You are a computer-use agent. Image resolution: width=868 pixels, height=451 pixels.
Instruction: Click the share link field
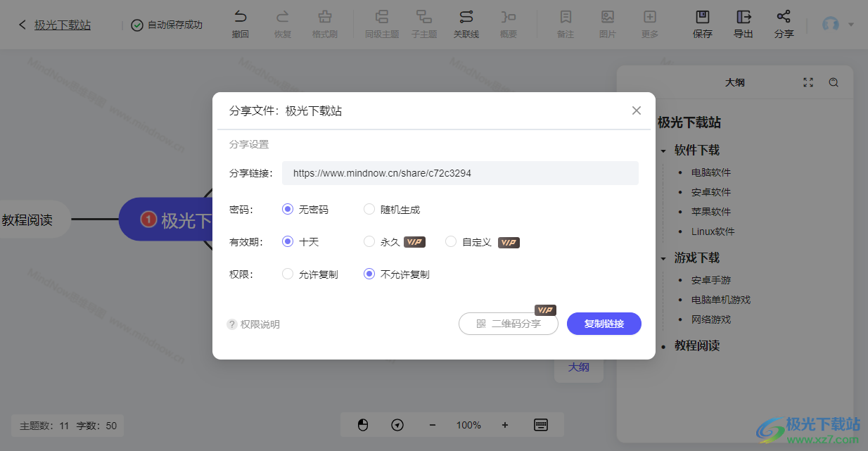460,173
